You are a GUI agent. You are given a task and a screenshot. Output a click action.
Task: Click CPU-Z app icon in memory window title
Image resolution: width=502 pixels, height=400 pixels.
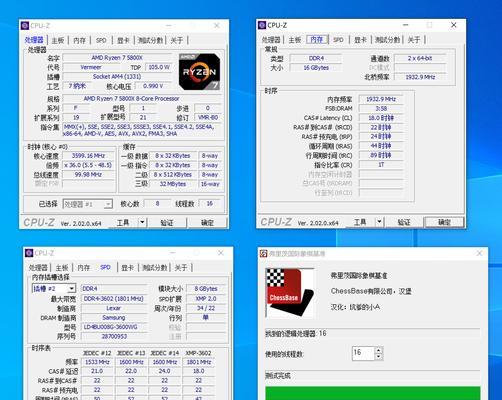pyautogui.click(x=262, y=25)
